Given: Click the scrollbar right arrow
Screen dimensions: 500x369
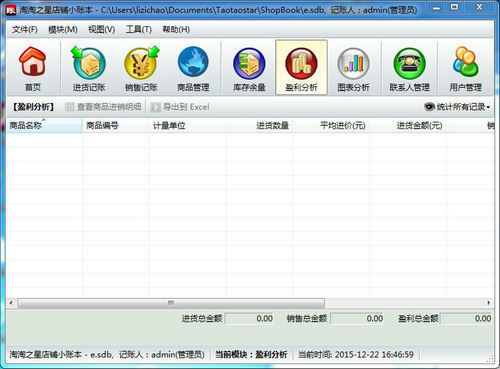Looking at the screenshot, I should pyautogui.click(x=488, y=303).
